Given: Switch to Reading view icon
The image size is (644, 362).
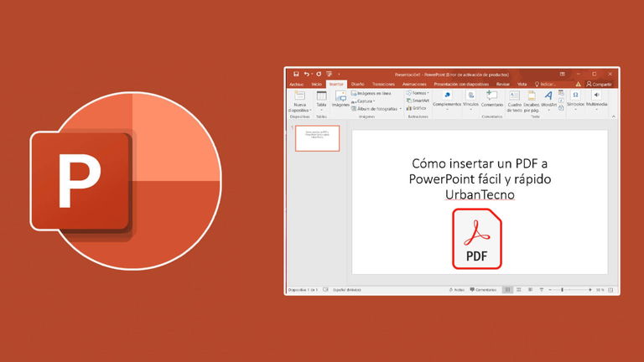Looking at the screenshot, I should point(530,290).
